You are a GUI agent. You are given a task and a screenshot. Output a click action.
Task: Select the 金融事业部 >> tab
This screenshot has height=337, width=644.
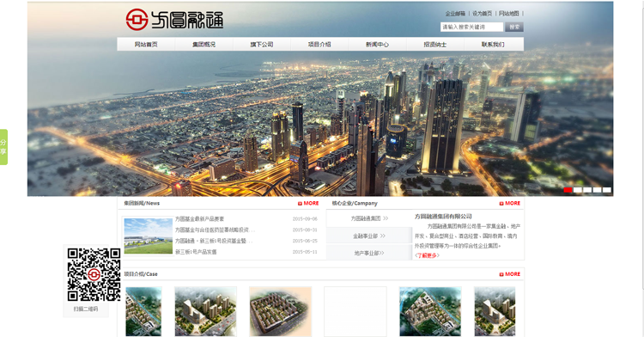point(369,236)
